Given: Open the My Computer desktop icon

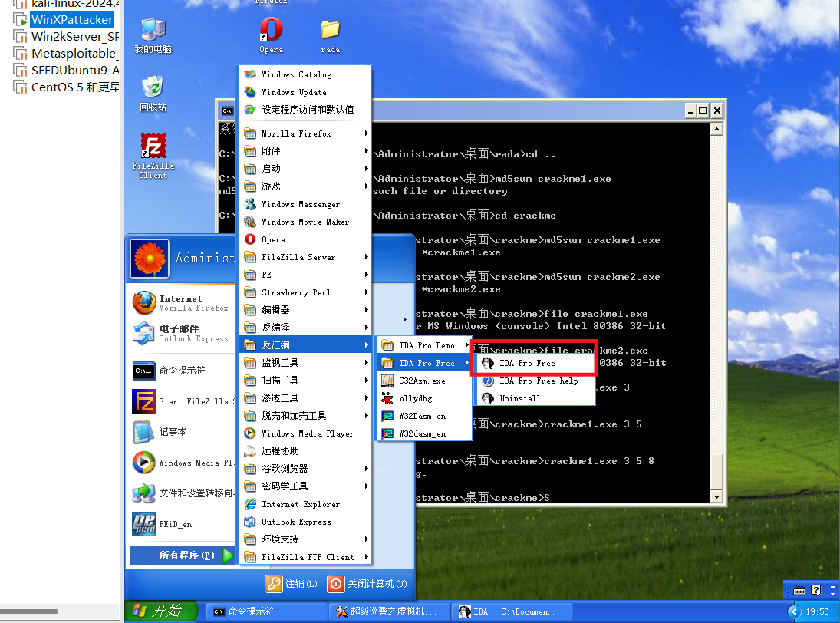Looking at the screenshot, I should (153, 36).
